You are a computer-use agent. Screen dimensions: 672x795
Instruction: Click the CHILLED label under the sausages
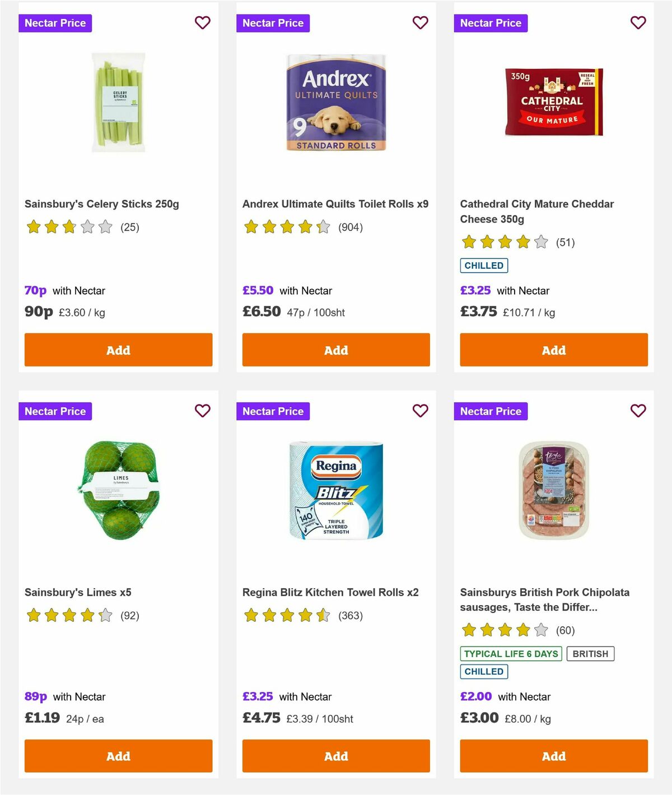coord(484,671)
